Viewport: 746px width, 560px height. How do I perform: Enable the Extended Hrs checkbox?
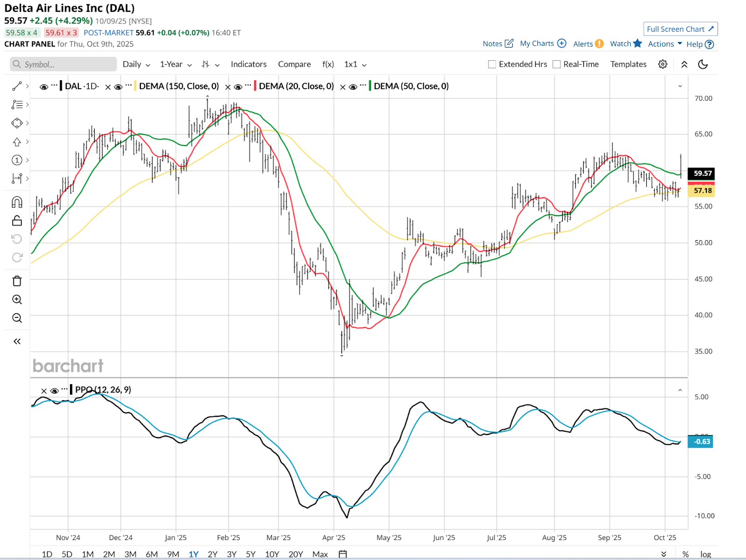point(492,64)
